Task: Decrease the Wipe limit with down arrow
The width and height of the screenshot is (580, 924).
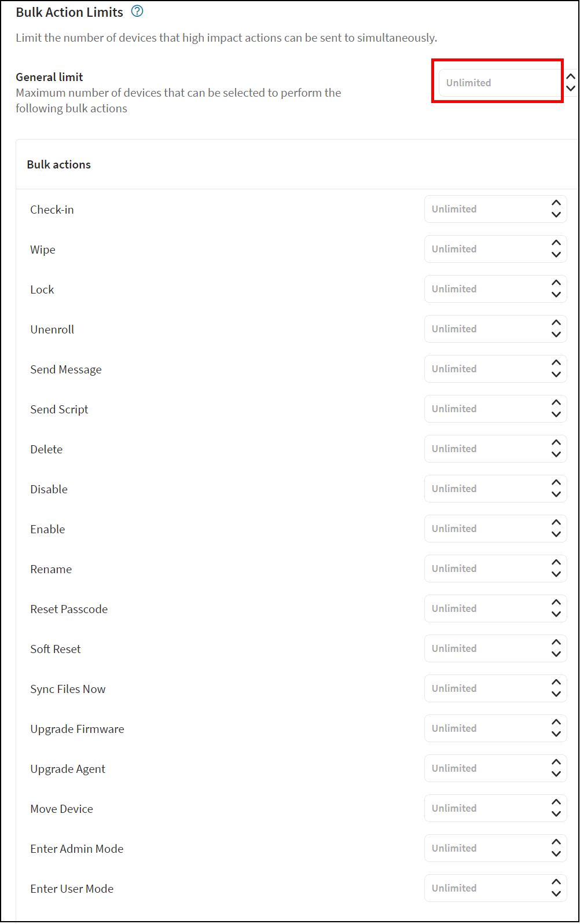Action: [x=556, y=255]
